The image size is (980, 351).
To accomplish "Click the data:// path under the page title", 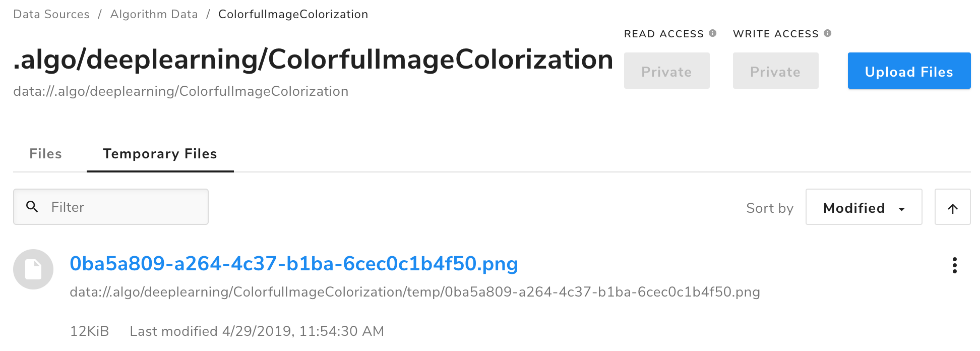I will (180, 91).
